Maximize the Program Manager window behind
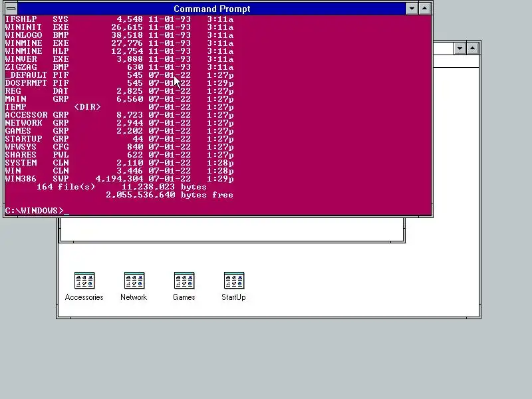 coord(473,49)
